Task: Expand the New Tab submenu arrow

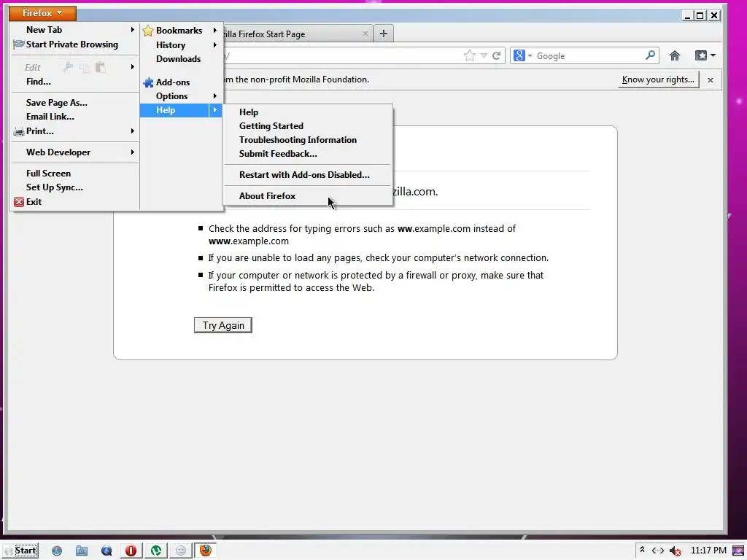Action: tap(133, 29)
